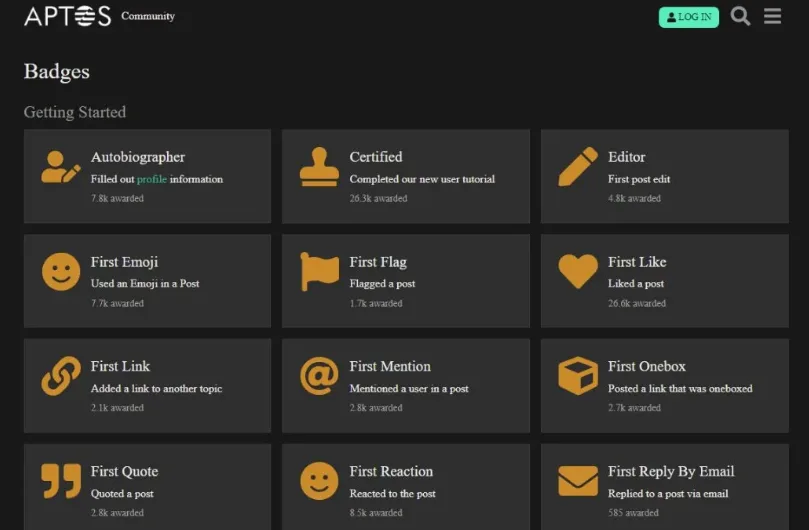Open the hamburger menu icon

pyautogui.click(x=772, y=16)
